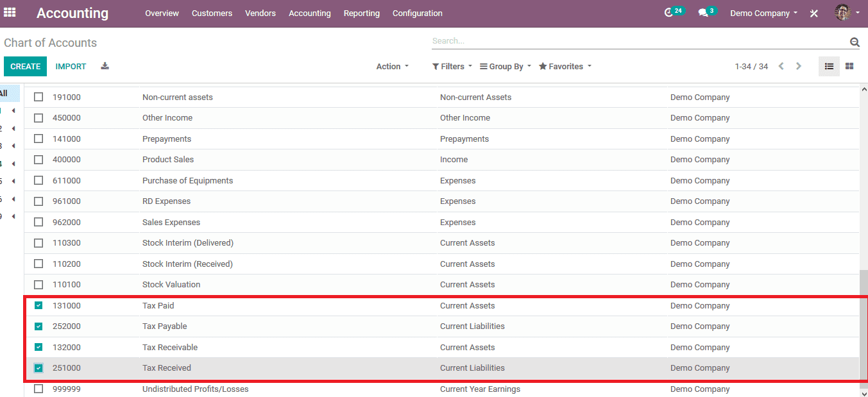Check the 110300 Stock Interim (Delivered) checkbox
Viewport: 868px width, 397px height.
coord(38,243)
